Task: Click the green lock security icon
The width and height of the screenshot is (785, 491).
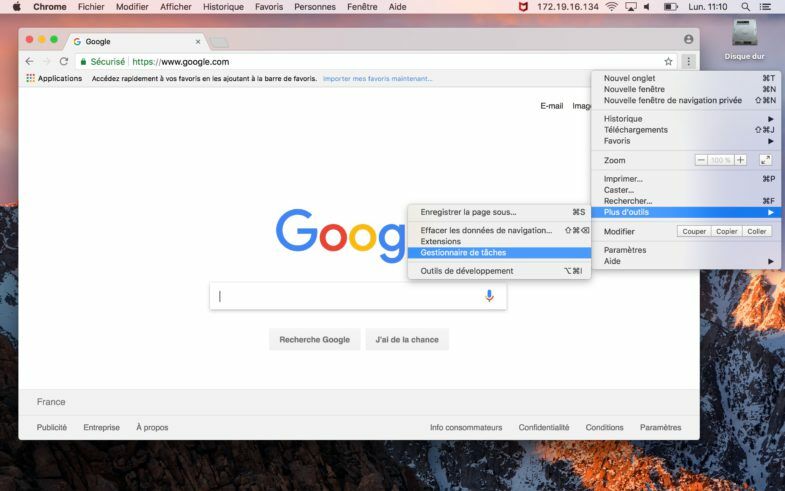Action: coord(84,62)
